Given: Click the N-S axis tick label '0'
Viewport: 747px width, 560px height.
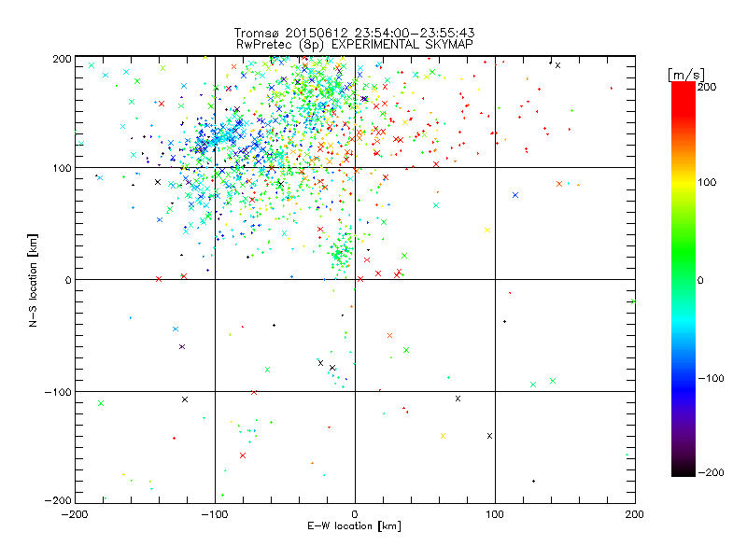Looking at the screenshot, I should (67, 280).
